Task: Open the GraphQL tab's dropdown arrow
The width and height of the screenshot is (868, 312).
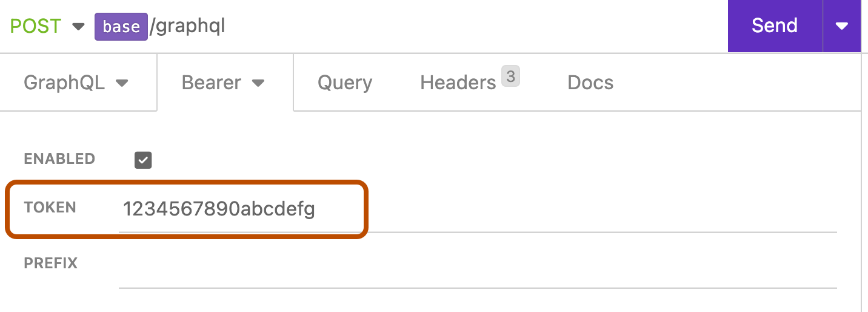Action: pos(122,83)
